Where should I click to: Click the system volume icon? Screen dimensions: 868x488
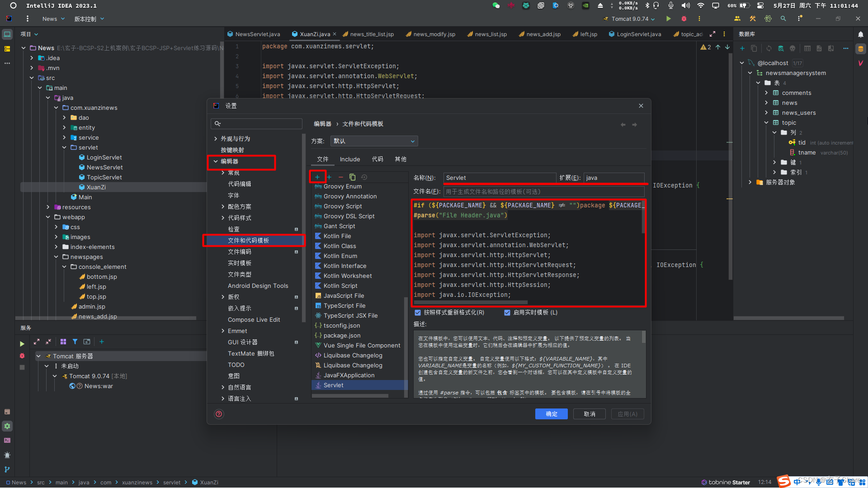click(x=686, y=5)
